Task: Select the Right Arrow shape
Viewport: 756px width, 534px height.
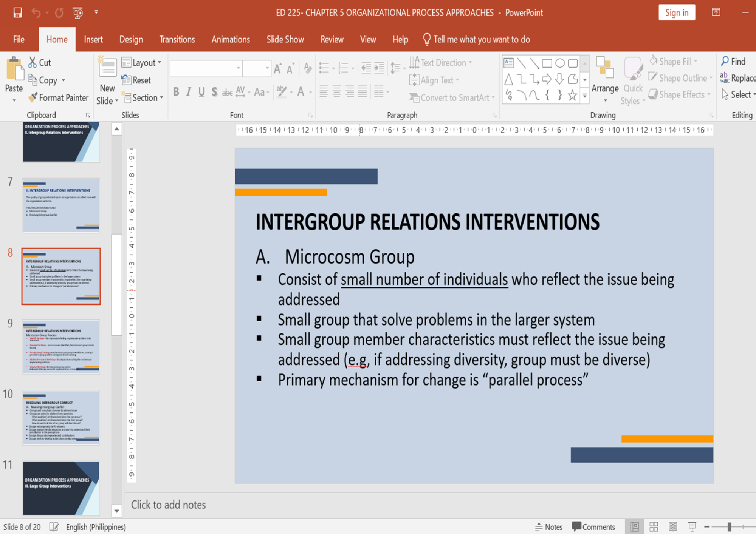Action: [x=547, y=79]
